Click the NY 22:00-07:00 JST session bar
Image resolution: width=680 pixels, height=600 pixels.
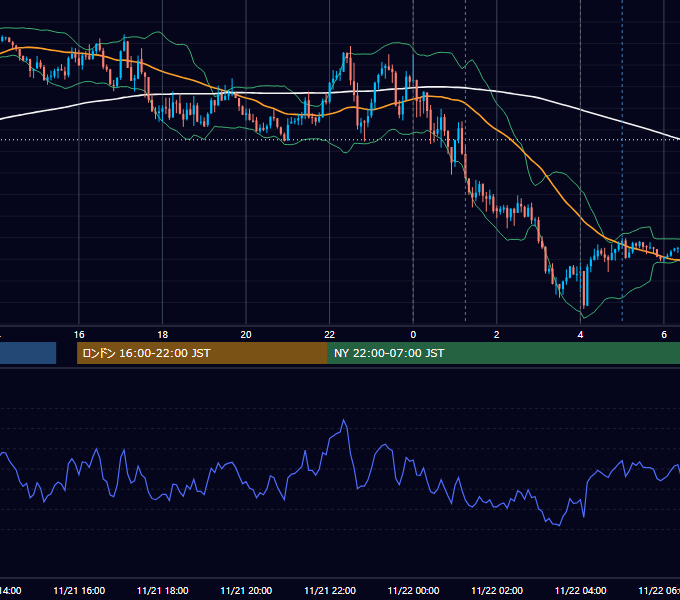[x=503, y=353]
